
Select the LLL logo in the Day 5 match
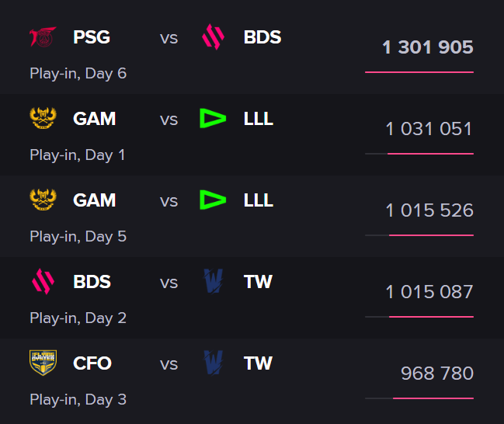point(213,200)
